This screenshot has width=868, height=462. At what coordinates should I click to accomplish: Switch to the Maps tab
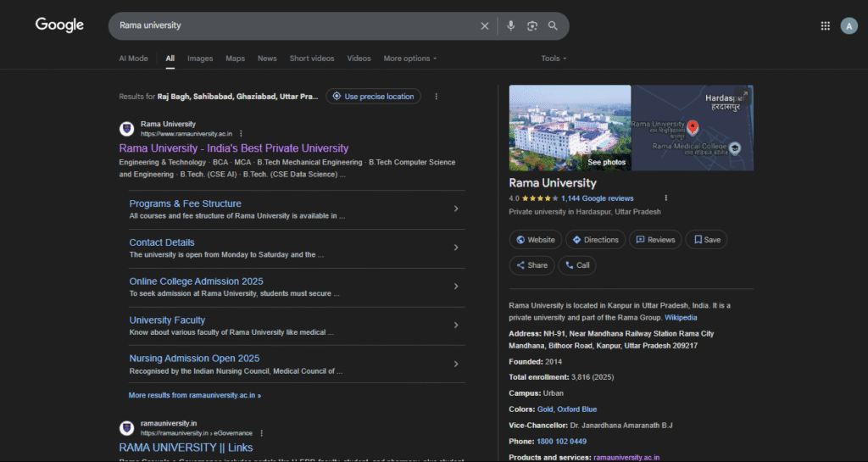click(235, 58)
